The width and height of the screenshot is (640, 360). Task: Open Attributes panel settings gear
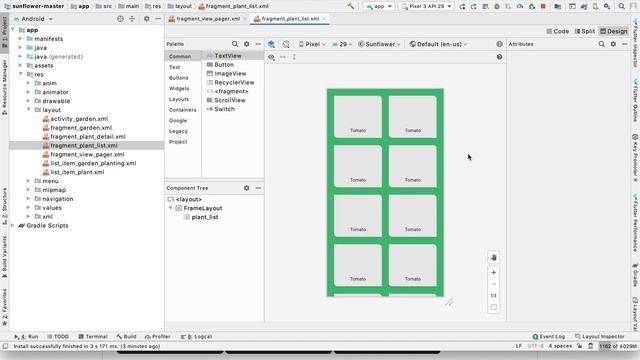(x=613, y=44)
